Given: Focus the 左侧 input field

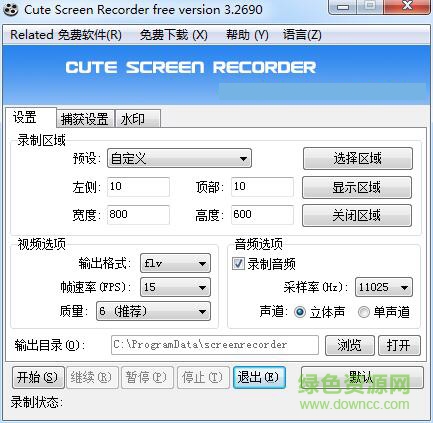Looking at the screenshot, I should [x=138, y=187].
